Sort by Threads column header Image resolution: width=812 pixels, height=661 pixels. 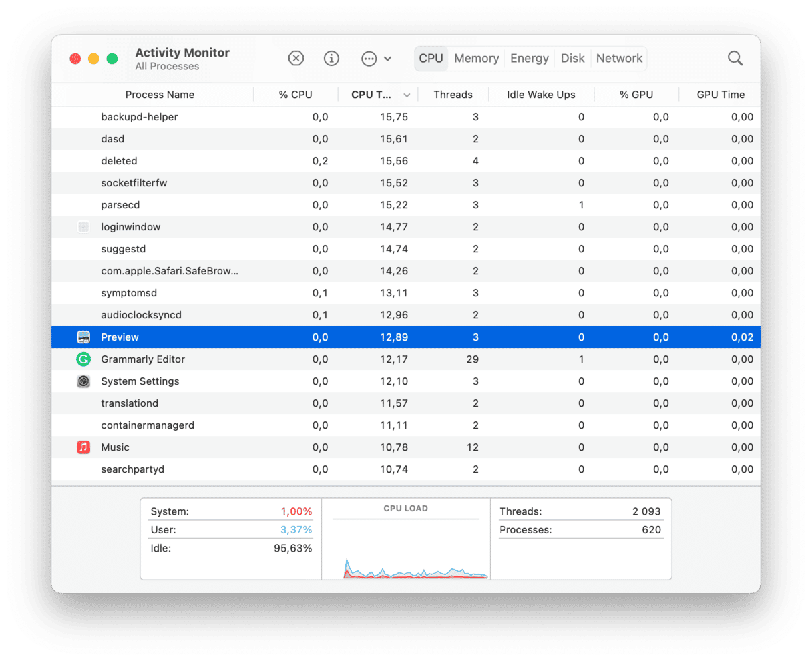(x=453, y=95)
